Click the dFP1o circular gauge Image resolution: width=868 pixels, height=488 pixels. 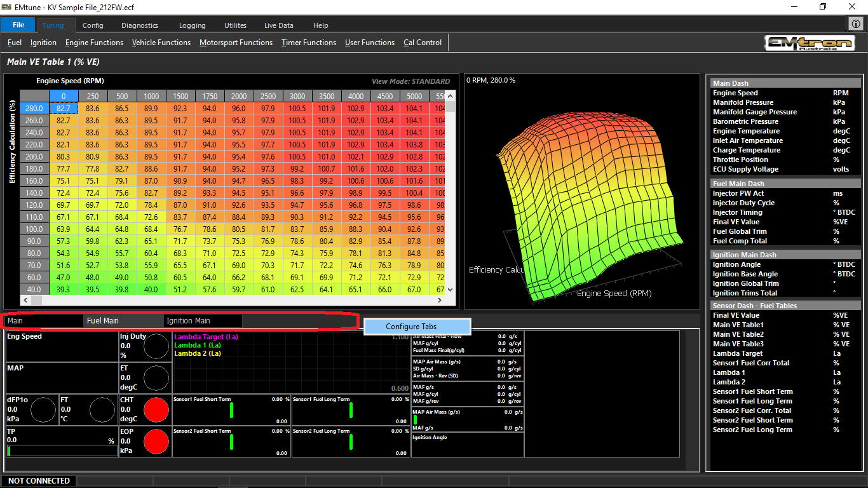point(43,410)
